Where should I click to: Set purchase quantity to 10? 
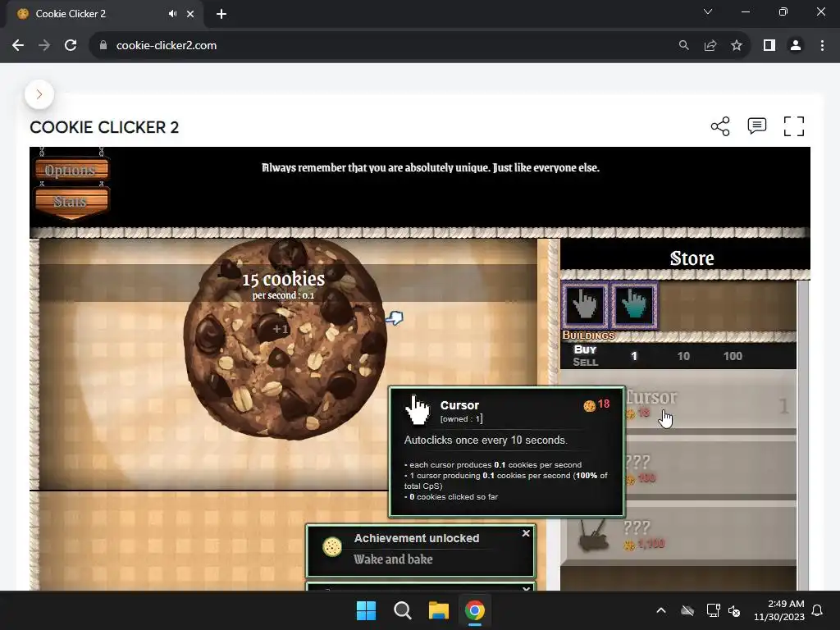coord(683,356)
